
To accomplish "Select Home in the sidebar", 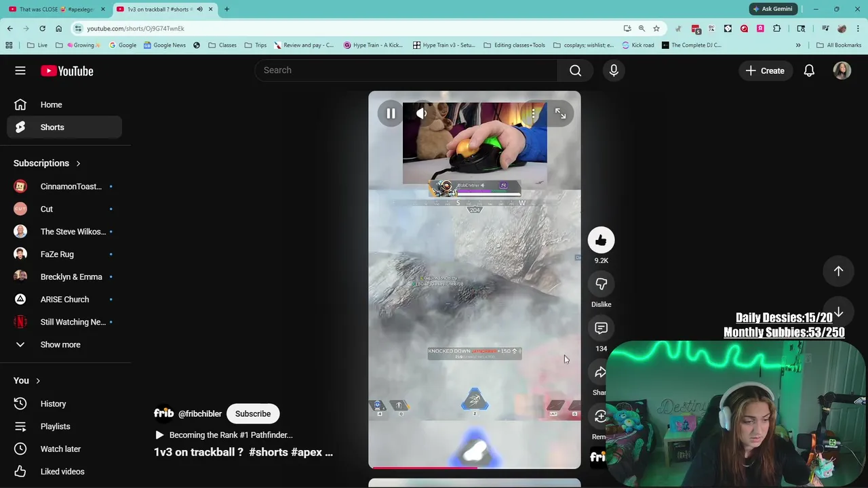I will 64,105.
